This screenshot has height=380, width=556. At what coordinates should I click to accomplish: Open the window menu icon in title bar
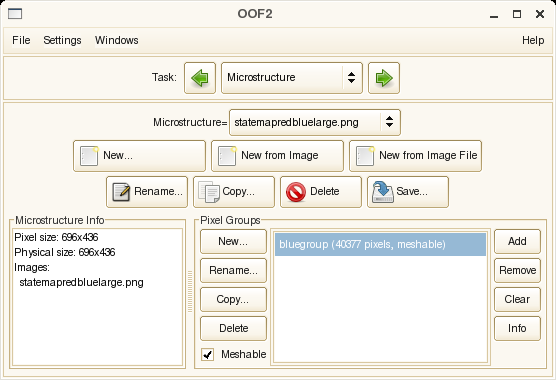tap(15, 14)
